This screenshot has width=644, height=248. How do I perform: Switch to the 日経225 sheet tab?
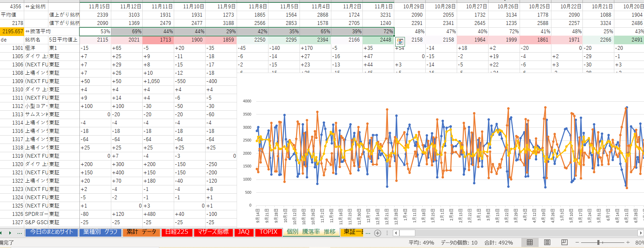tap(177, 232)
